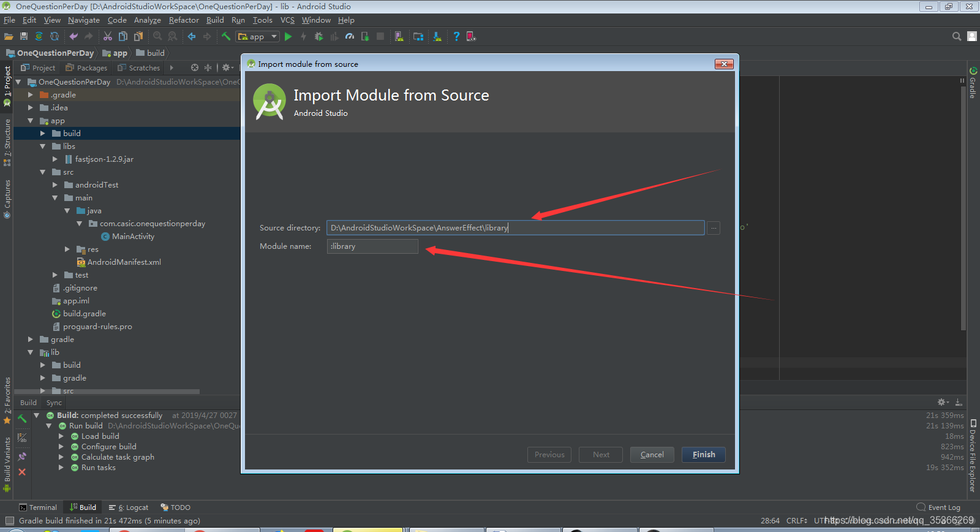Screen dimensions: 980x532
Task: Open the AVD Manager toolbar icon
Action: (399, 37)
